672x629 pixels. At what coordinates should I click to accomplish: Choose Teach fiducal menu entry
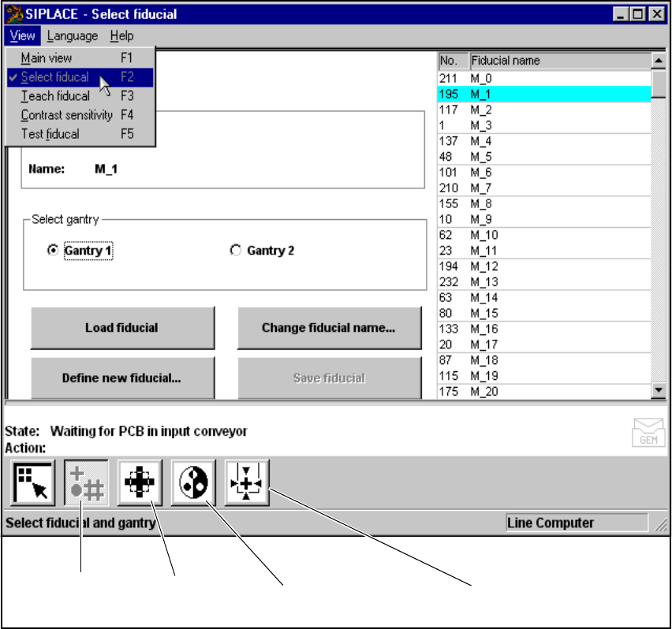[80, 96]
